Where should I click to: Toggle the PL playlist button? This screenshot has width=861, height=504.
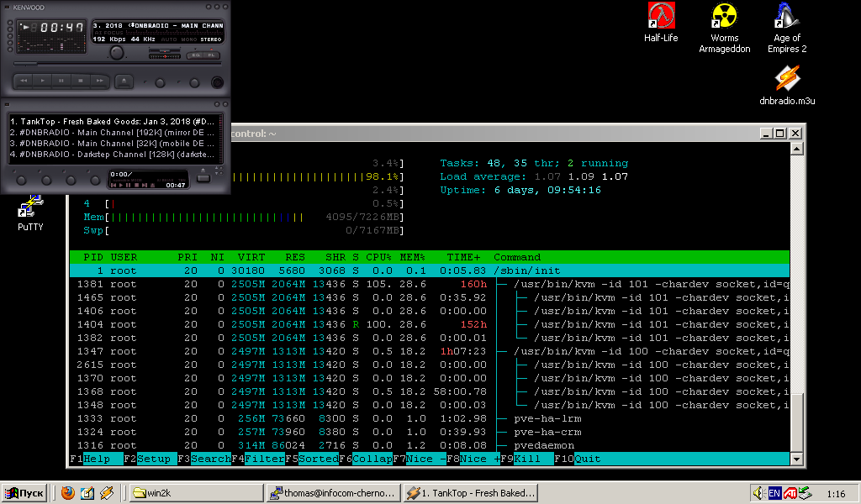pos(211,55)
